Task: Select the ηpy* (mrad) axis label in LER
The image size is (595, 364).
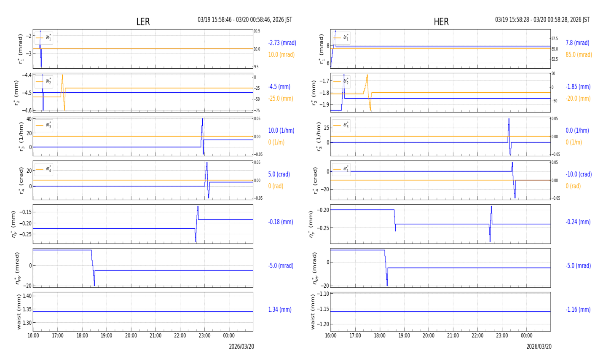Action: point(17,268)
